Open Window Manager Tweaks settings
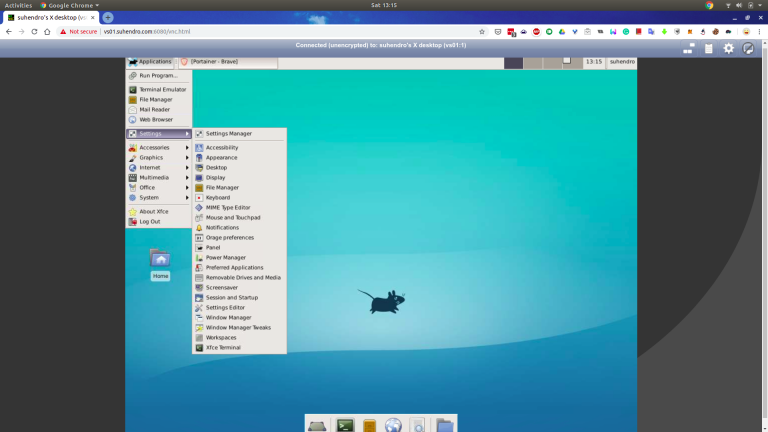The image size is (768, 432). [x=238, y=327]
